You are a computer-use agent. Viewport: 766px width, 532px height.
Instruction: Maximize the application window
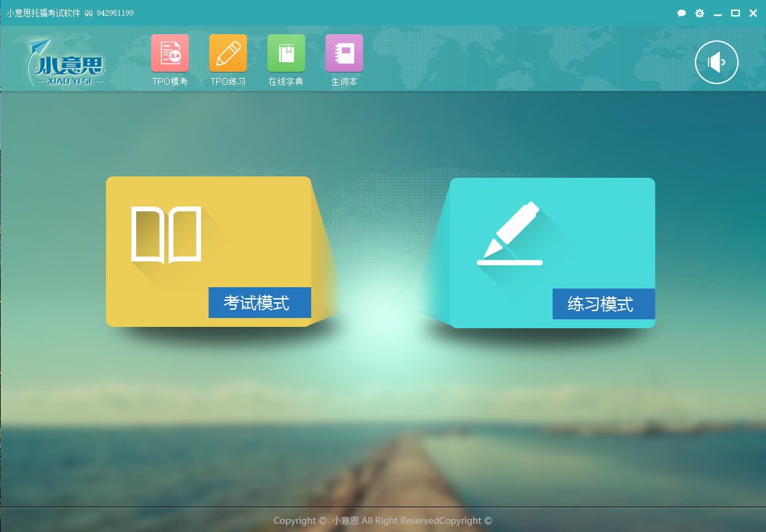point(735,13)
